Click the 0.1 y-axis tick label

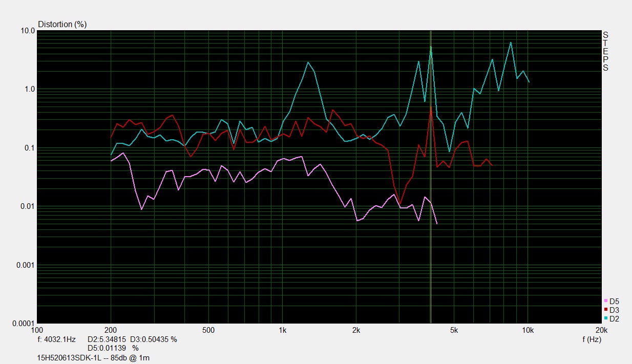30,148
